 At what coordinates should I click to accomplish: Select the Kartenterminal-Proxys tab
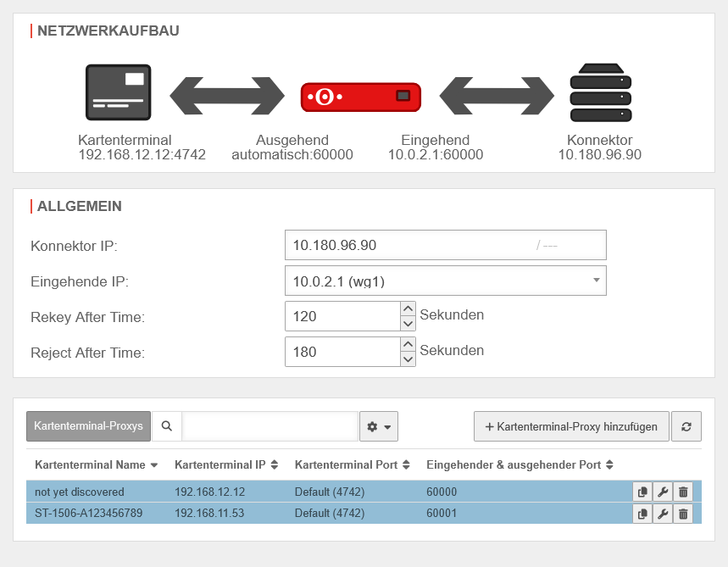point(88,427)
